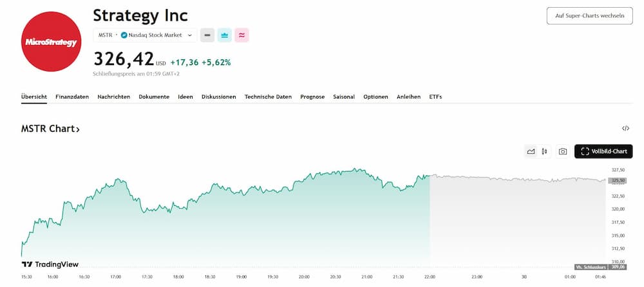Open the embed code icon
This screenshot has width=644, height=287.
pos(625,129)
